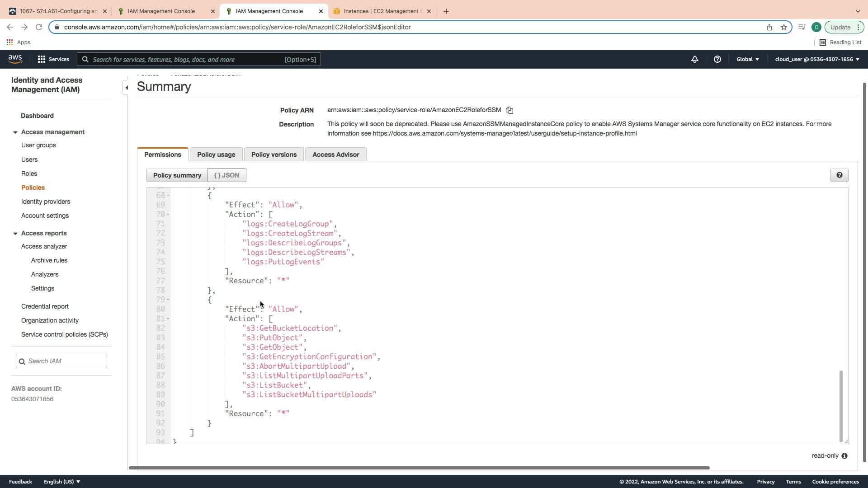Fold JSON code block at line 79
Screen dimensions: 868x488
coord(168,300)
